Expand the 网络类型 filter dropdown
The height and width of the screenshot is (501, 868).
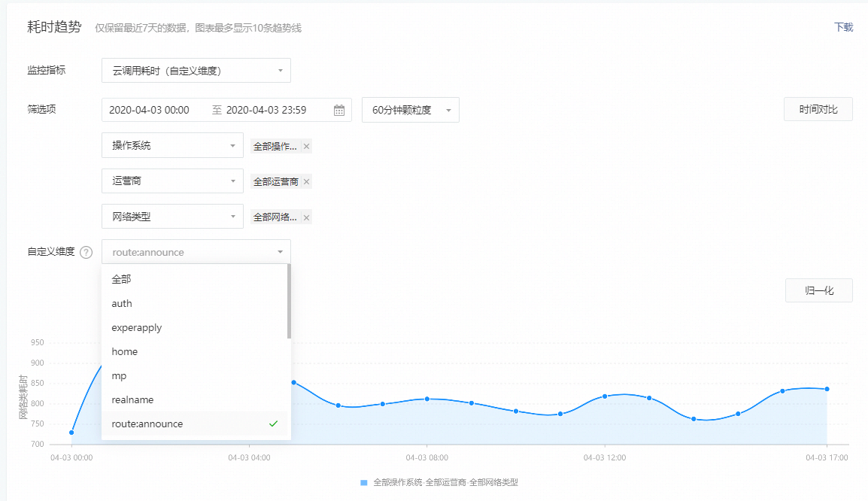172,217
